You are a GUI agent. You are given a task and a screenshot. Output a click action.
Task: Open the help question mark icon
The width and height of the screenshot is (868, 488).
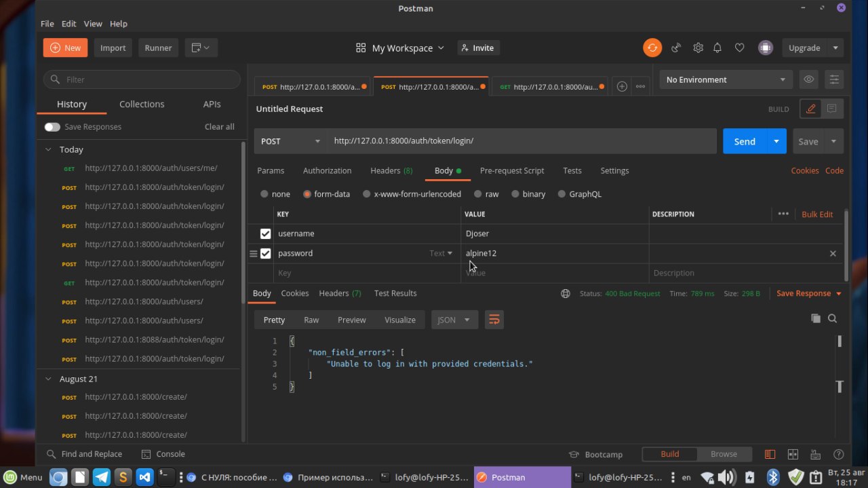tap(839, 454)
